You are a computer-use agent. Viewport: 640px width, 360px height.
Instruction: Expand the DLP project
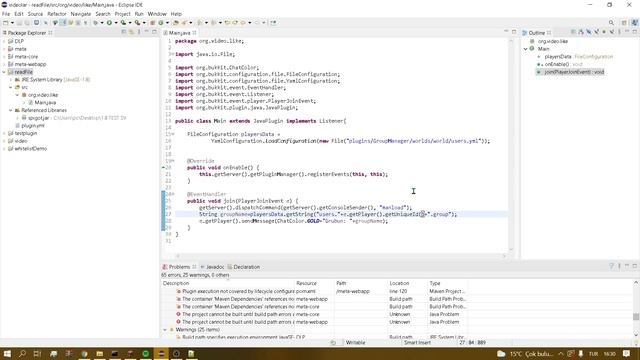pos(4,41)
